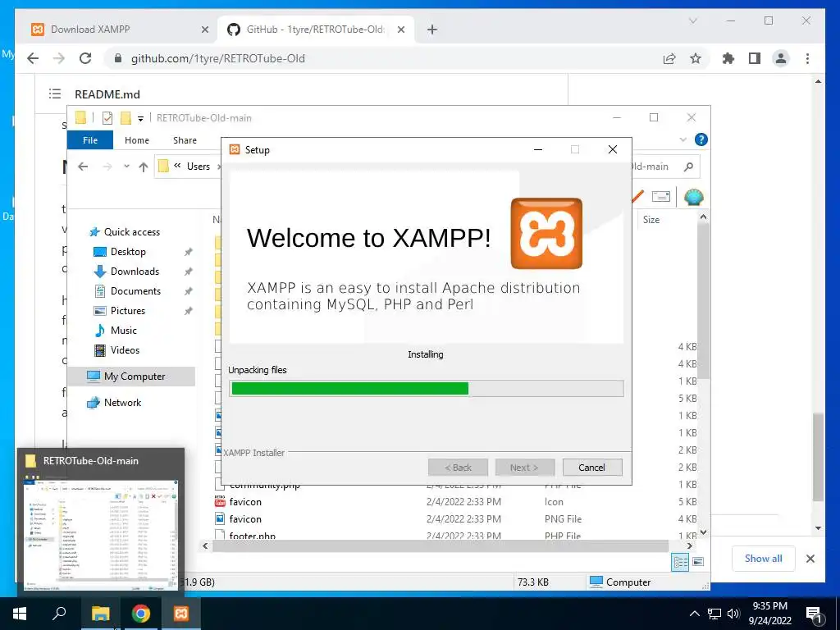Open network status in system tray
The image size is (840, 630).
click(714, 614)
